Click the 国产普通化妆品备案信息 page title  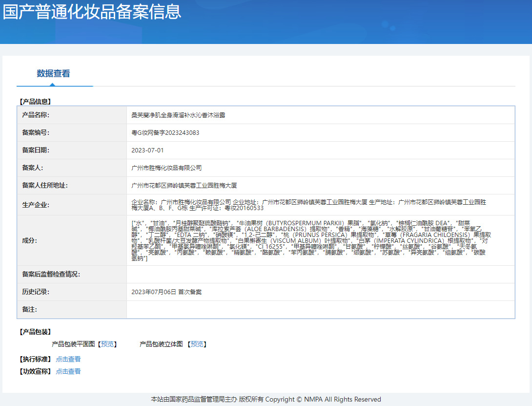tap(92, 11)
